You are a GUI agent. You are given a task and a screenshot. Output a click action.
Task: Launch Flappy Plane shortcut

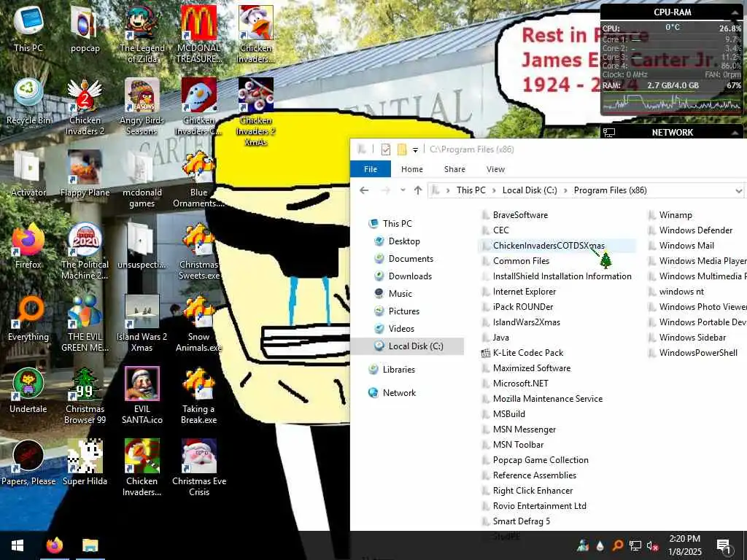85,174
